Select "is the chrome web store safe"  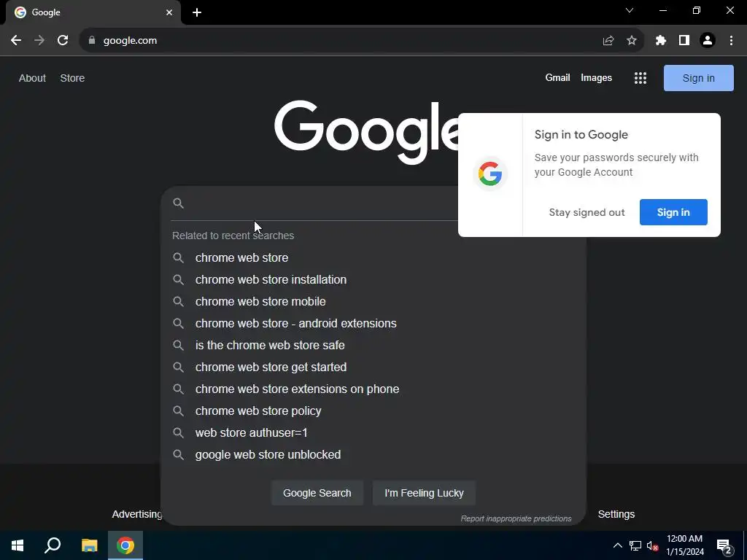point(373,345)
